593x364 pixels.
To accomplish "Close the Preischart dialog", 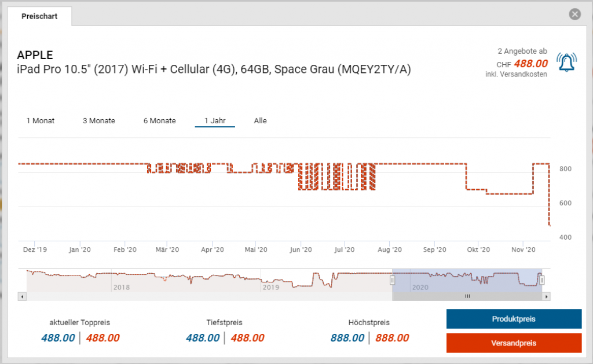I will click(575, 14).
